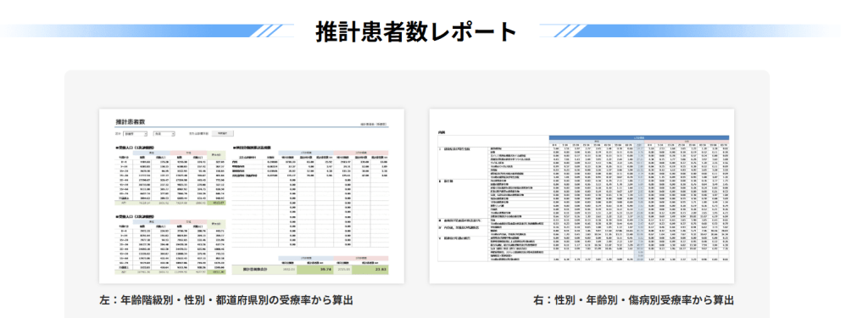
Task: Click the 39.74 total value
Action: coord(325,270)
